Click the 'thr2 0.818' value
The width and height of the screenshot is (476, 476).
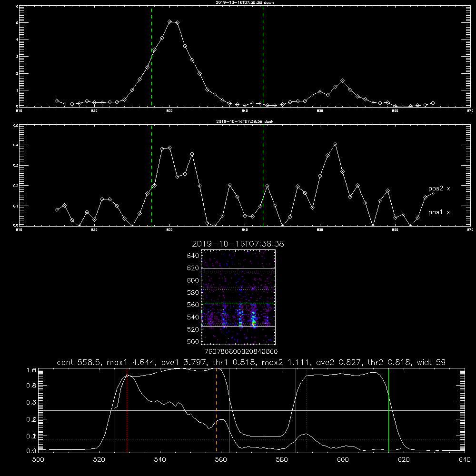(x=390, y=362)
